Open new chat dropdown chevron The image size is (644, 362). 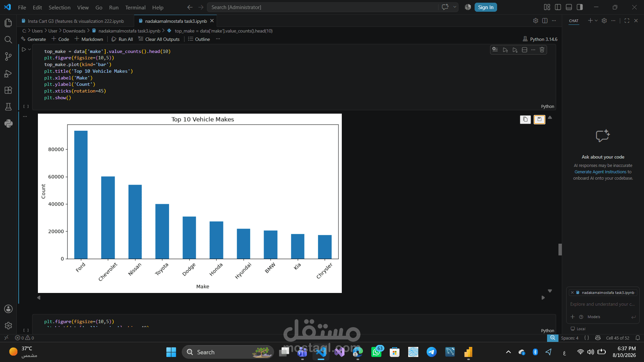pyautogui.click(x=596, y=21)
